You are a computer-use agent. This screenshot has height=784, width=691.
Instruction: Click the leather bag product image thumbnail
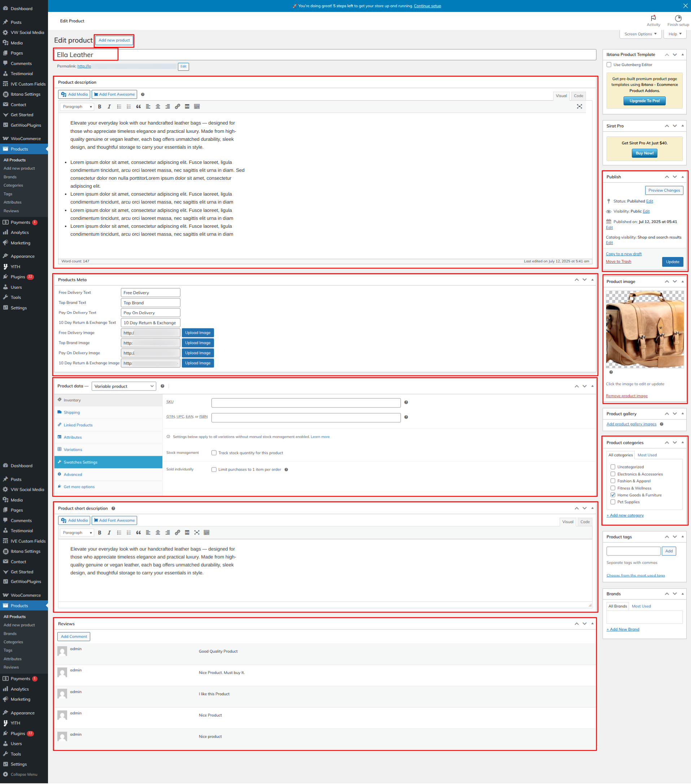pos(644,329)
